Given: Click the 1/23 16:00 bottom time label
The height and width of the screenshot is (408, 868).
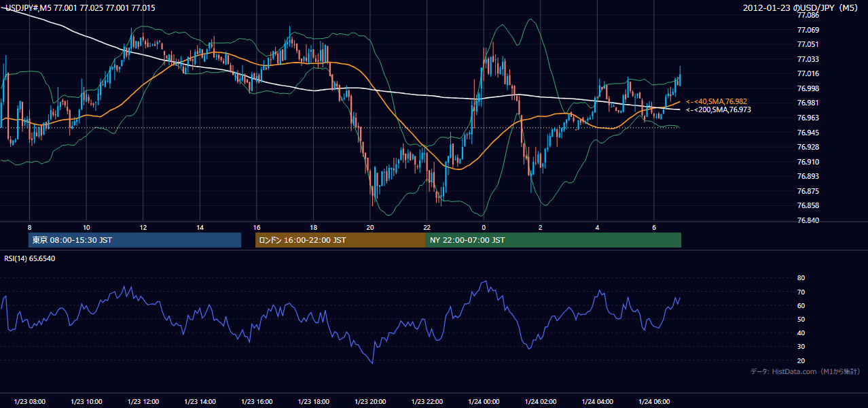Looking at the screenshot, I should click(257, 402).
